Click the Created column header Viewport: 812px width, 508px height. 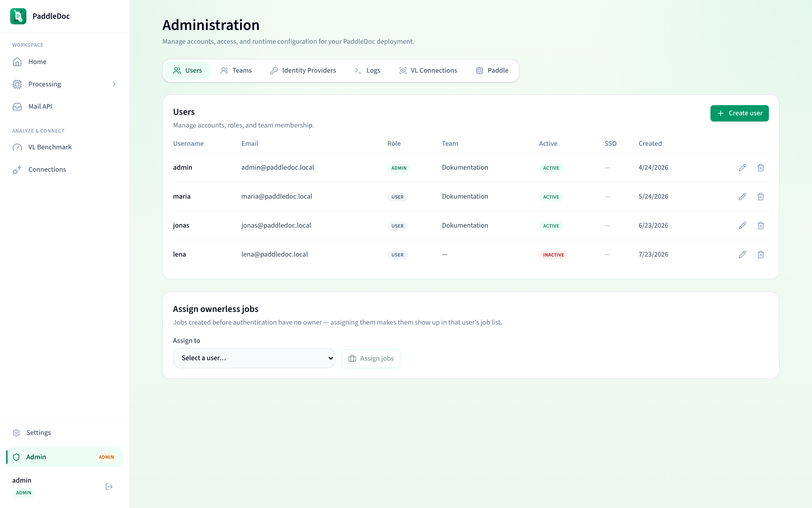[650, 144]
